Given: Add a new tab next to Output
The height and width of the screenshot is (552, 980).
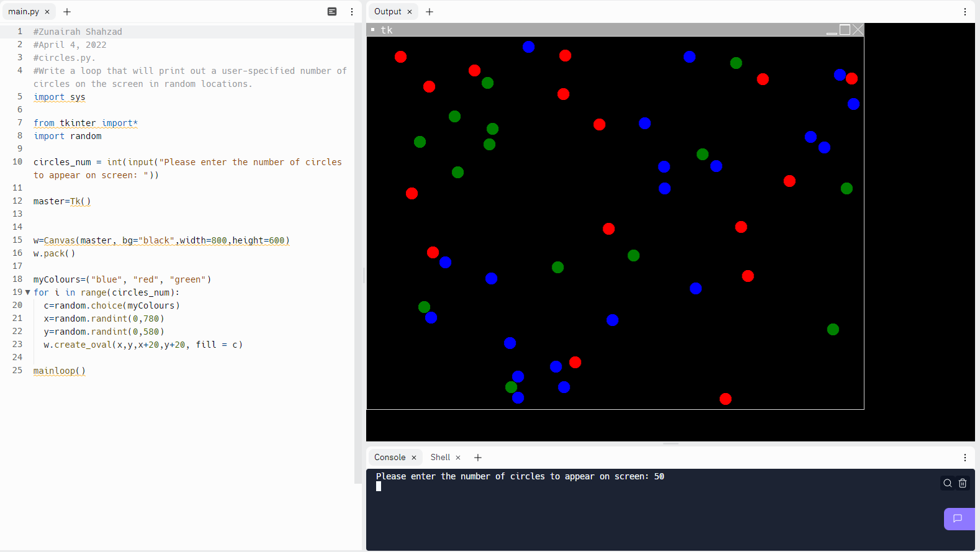Looking at the screenshot, I should 429,12.
